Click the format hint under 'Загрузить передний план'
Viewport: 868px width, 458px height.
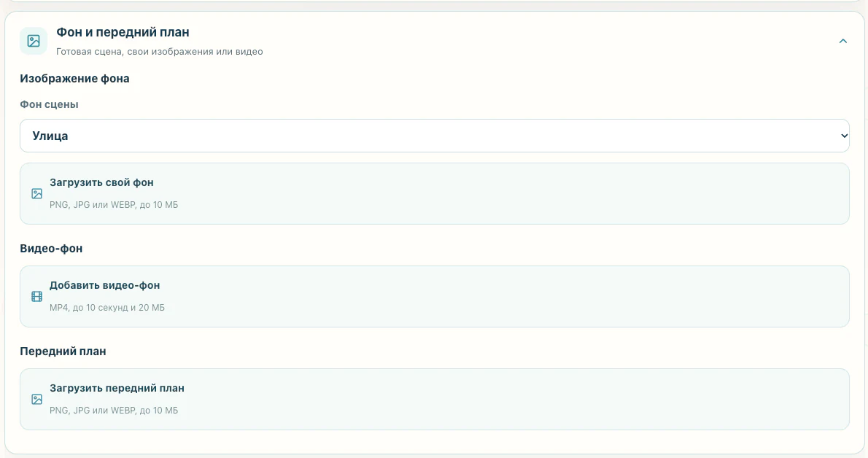(x=114, y=411)
